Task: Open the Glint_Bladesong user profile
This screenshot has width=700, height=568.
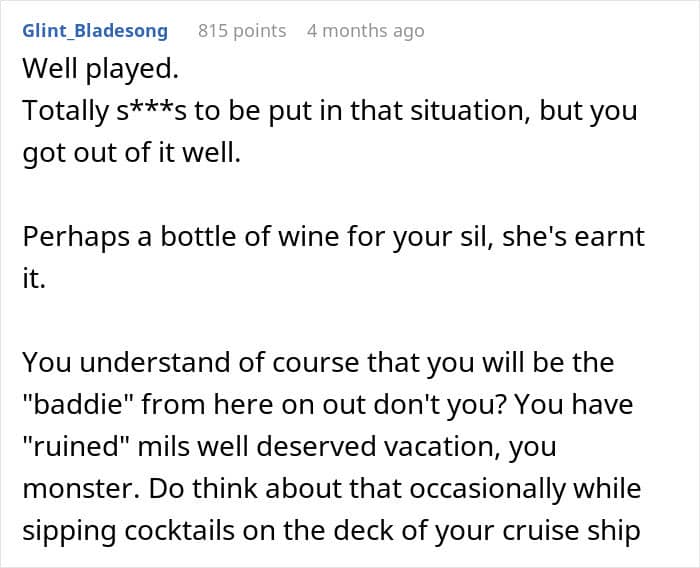Action: click(94, 31)
